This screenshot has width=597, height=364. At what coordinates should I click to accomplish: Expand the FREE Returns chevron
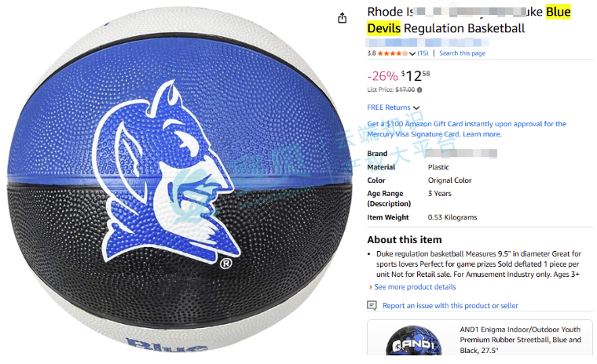416,107
